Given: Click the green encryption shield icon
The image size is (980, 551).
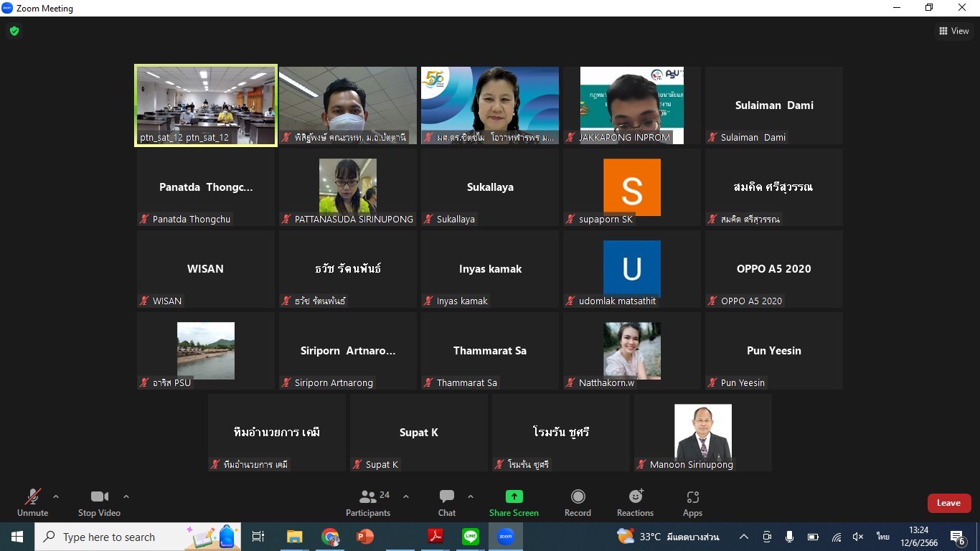Looking at the screenshot, I should [14, 31].
